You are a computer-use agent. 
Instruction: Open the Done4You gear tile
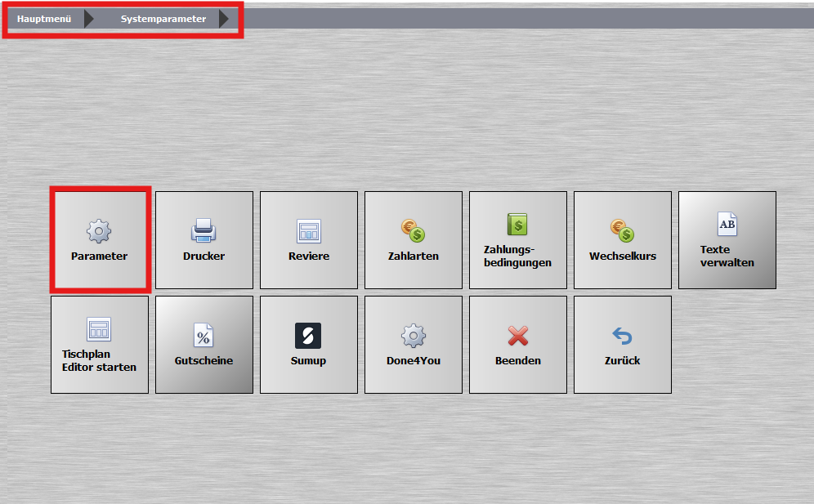pos(414,345)
